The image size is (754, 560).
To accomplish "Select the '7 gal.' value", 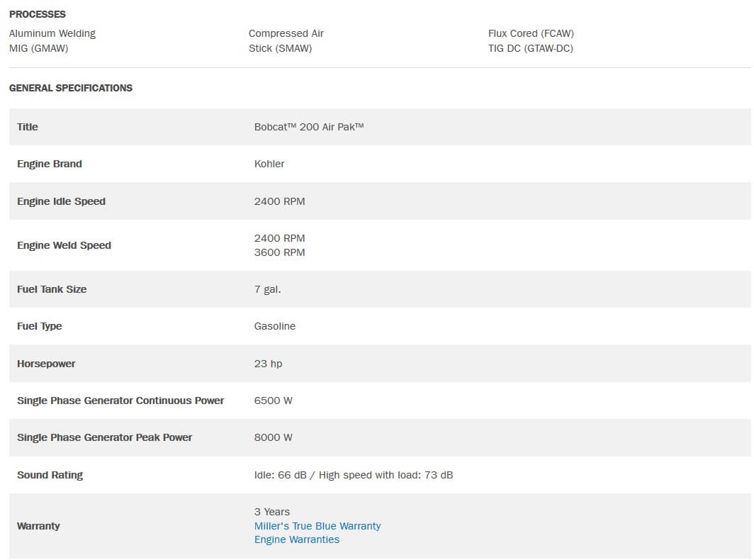I will [x=267, y=289].
